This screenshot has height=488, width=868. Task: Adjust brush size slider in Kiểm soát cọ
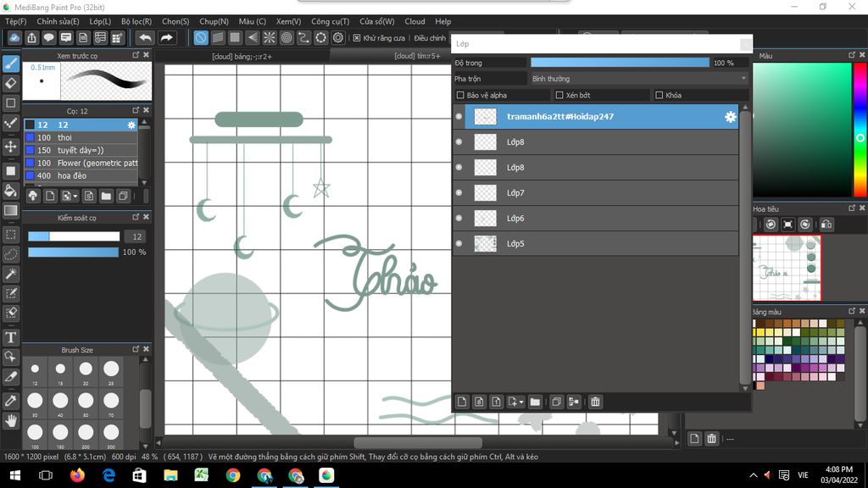pyautogui.click(x=74, y=236)
